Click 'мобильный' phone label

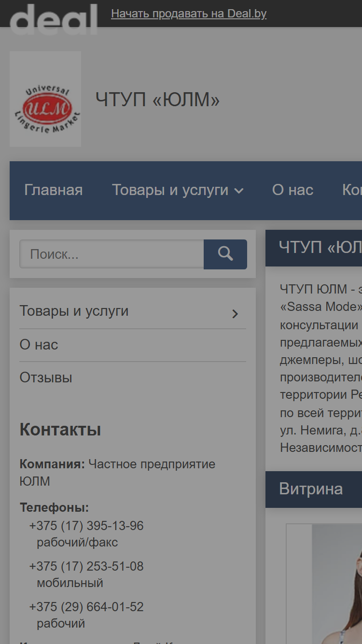pyautogui.click(x=70, y=583)
